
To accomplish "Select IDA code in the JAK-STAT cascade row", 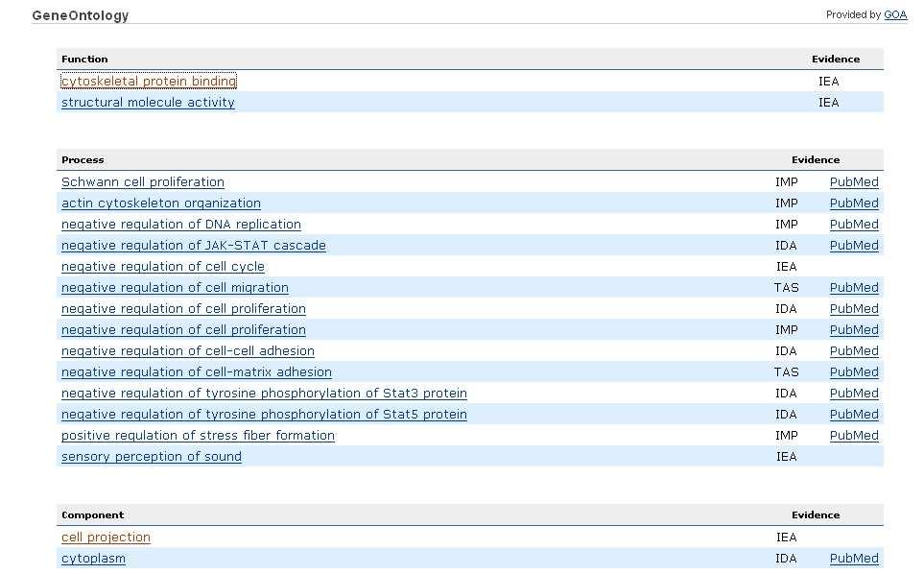I will click(x=786, y=246).
